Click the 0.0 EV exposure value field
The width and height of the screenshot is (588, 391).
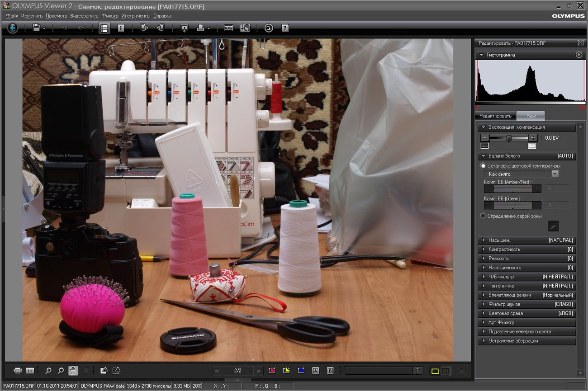pos(553,138)
